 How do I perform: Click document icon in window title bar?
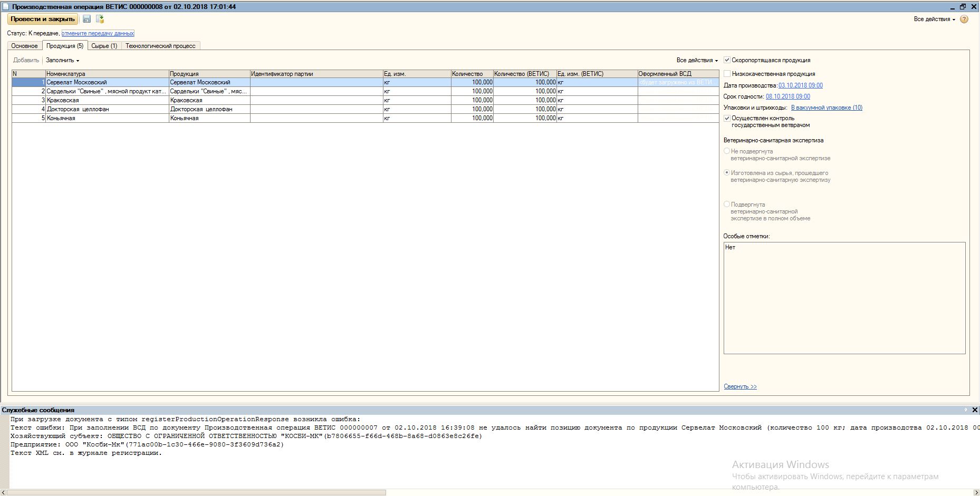(x=6, y=7)
